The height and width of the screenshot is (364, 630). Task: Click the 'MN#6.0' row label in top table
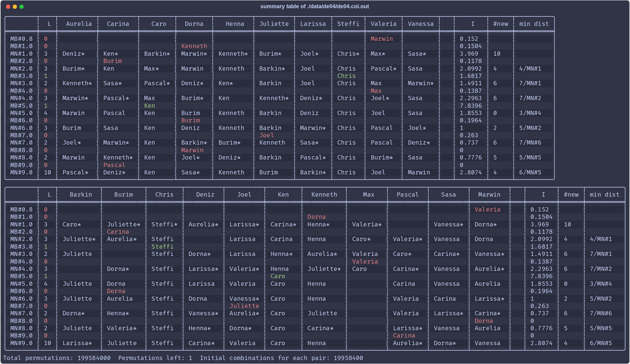pyautogui.click(x=21, y=128)
